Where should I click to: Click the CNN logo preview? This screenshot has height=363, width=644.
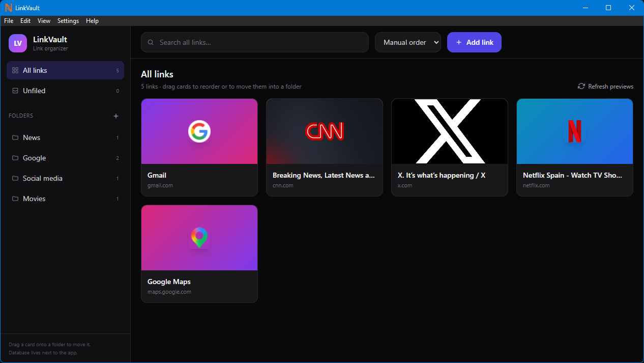[325, 131]
